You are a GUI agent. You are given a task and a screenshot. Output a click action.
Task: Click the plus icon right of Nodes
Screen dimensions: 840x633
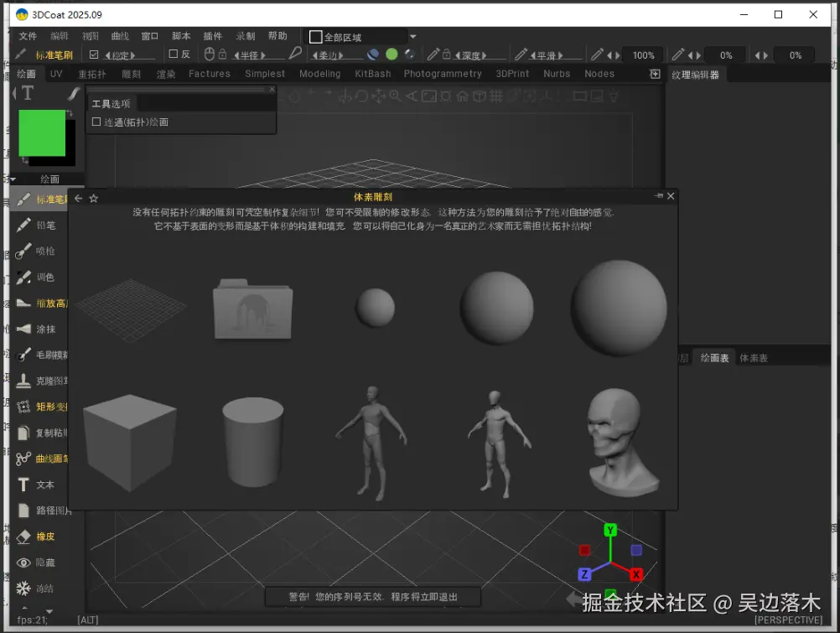(x=655, y=74)
